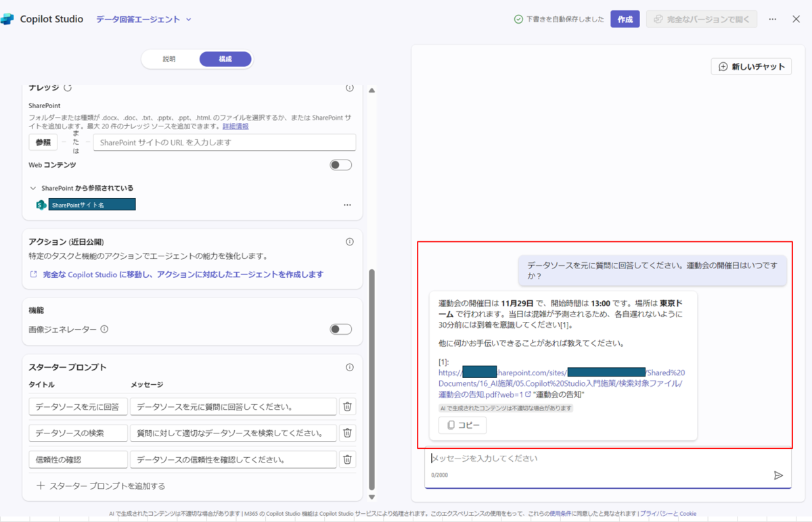
Task: Click the scrollbar up arrow in left panel
Action: click(371, 91)
